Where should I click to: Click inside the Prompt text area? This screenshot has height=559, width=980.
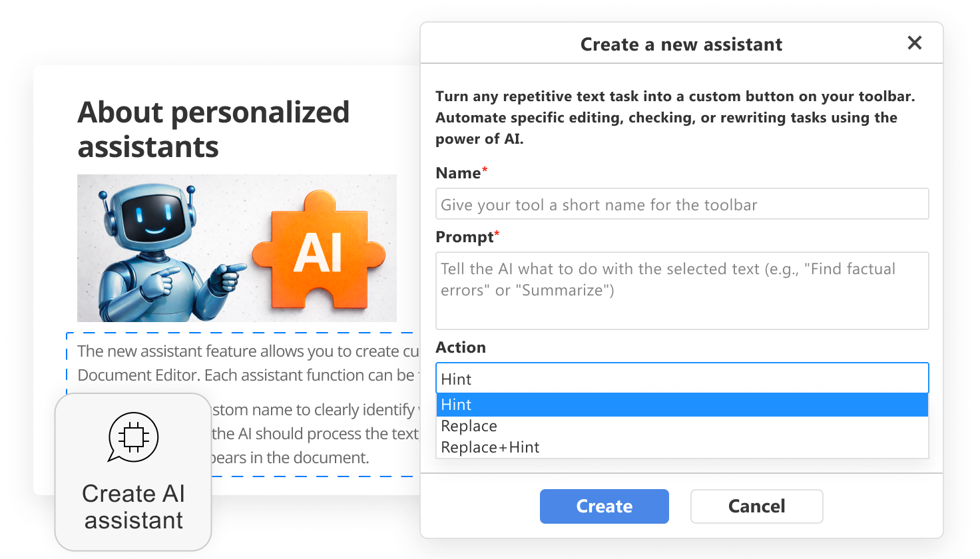682,291
